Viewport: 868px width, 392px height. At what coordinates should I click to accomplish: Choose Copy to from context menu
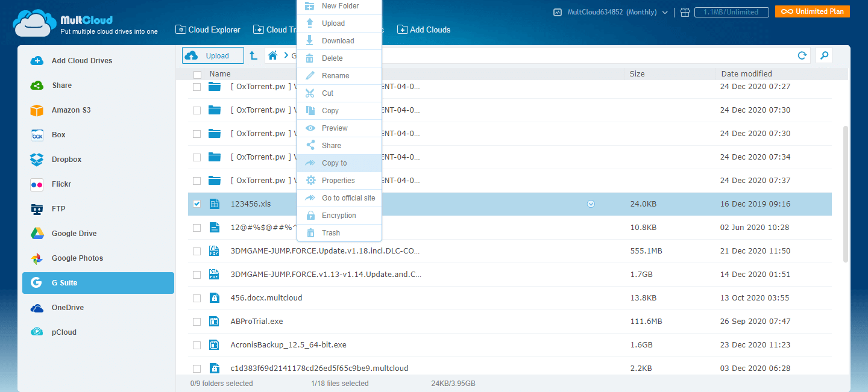click(x=334, y=163)
